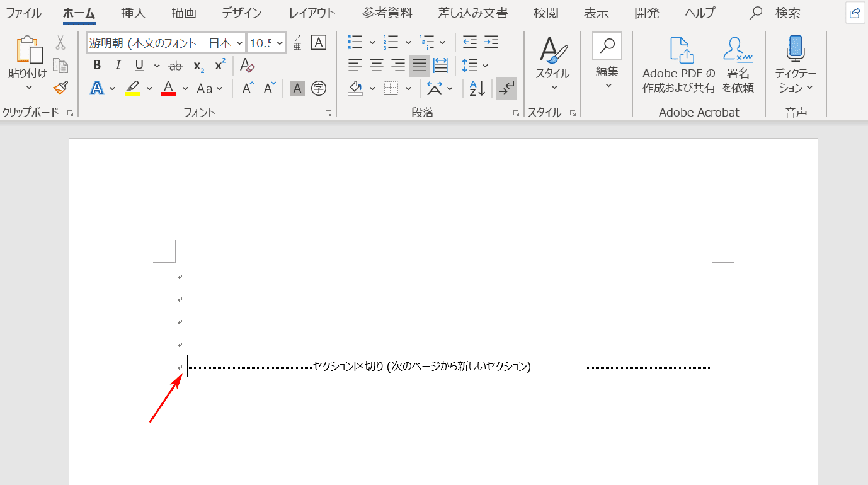
Task: Click the borders icon
Action: (391, 88)
